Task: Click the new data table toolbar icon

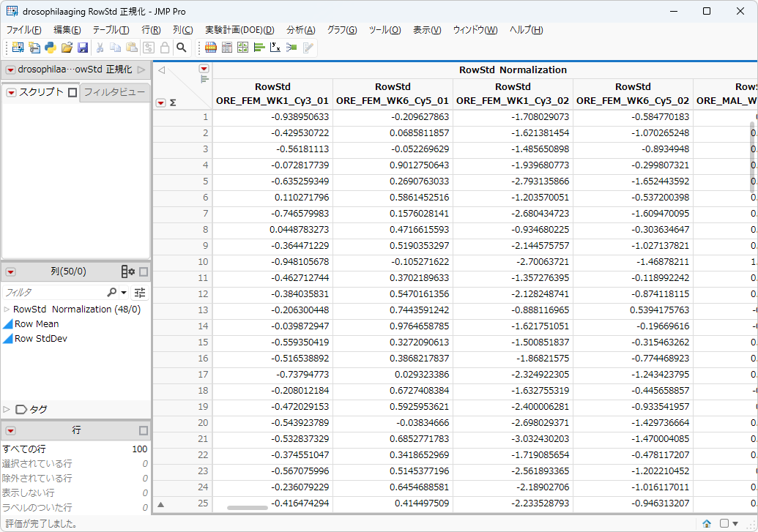Action: (x=18, y=48)
